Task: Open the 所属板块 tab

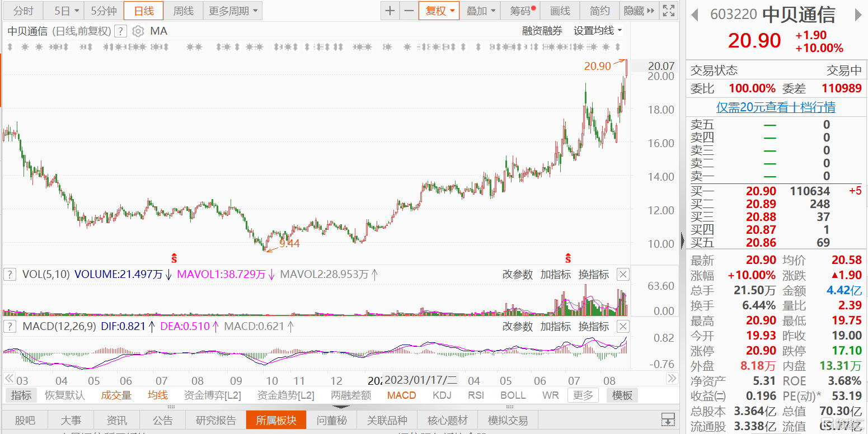Action: 276,420
